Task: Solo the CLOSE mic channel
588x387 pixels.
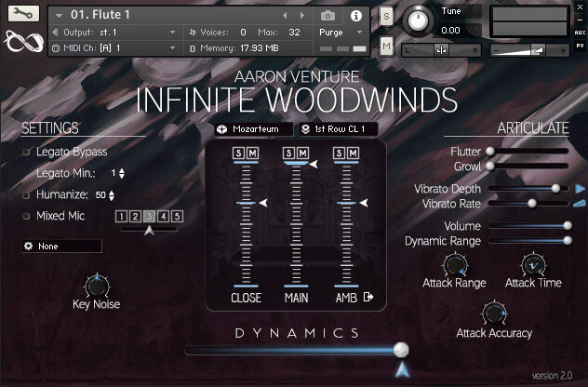Action: [239, 153]
